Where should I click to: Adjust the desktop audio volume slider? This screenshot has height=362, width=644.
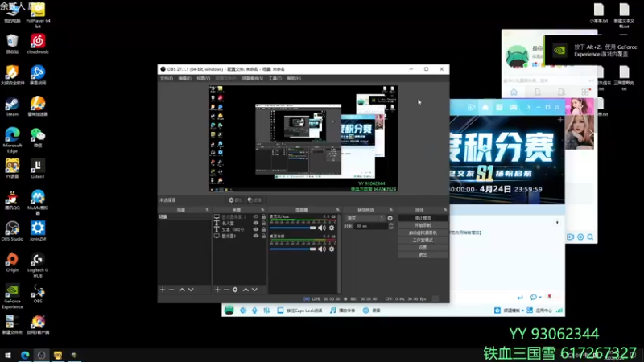pos(293,249)
